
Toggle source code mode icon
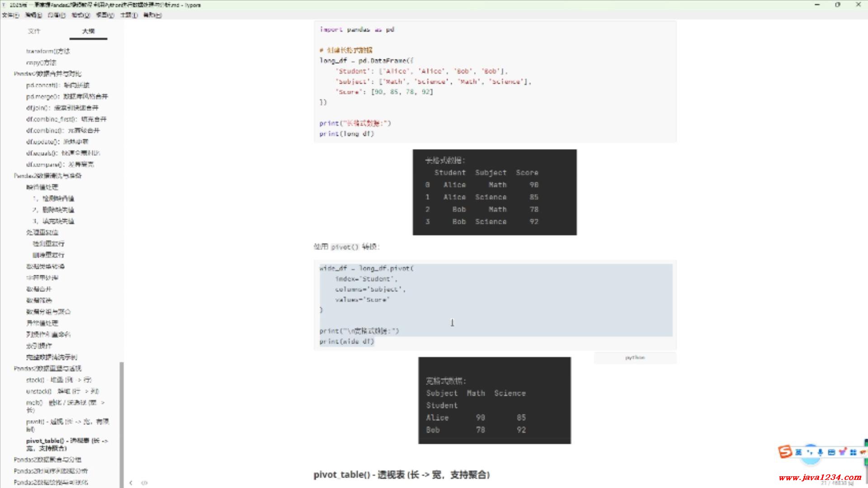coord(144,483)
